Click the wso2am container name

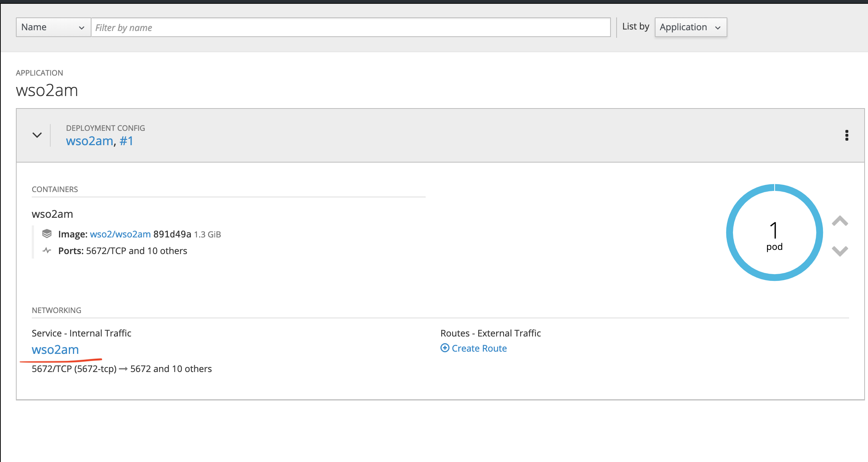point(52,214)
